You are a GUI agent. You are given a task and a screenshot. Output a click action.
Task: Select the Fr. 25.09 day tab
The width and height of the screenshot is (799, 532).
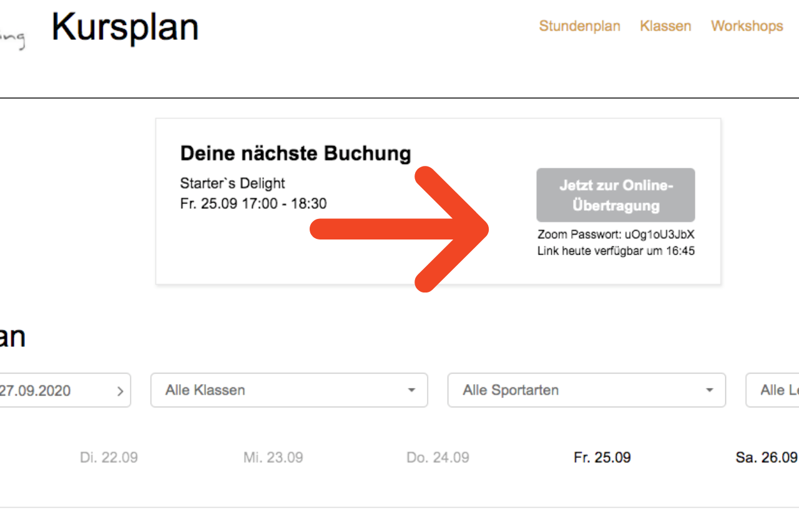point(602,457)
